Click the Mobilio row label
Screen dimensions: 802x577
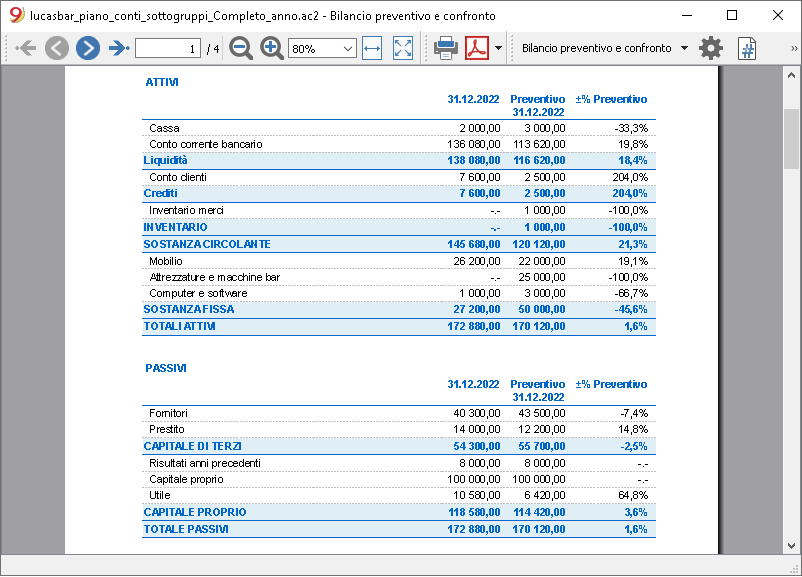[x=166, y=261]
